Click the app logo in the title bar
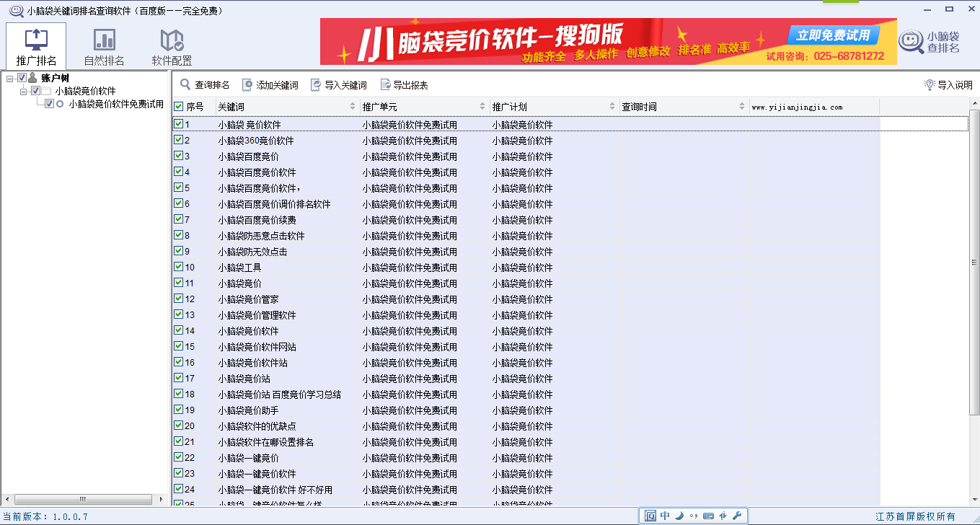This screenshot has height=525, width=980. (x=15, y=10)
